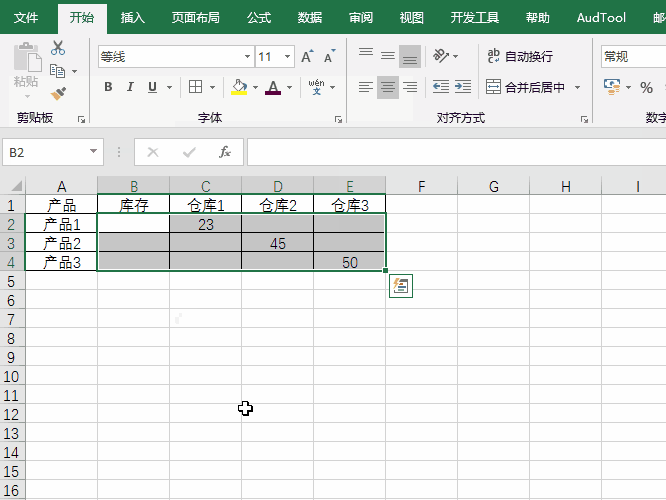Open the 帮助 tab
Image resolution: width=666 pixels, height=500 pixels.
(x=537, y=18)
